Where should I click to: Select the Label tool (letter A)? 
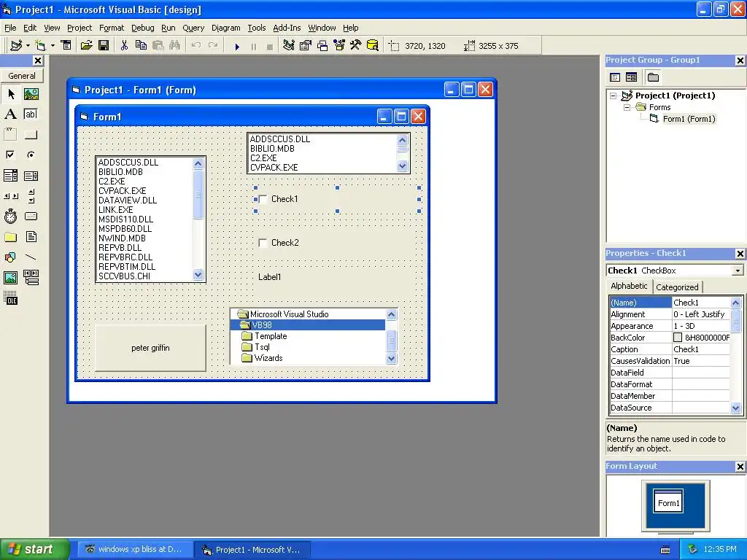tap(10, 114)
